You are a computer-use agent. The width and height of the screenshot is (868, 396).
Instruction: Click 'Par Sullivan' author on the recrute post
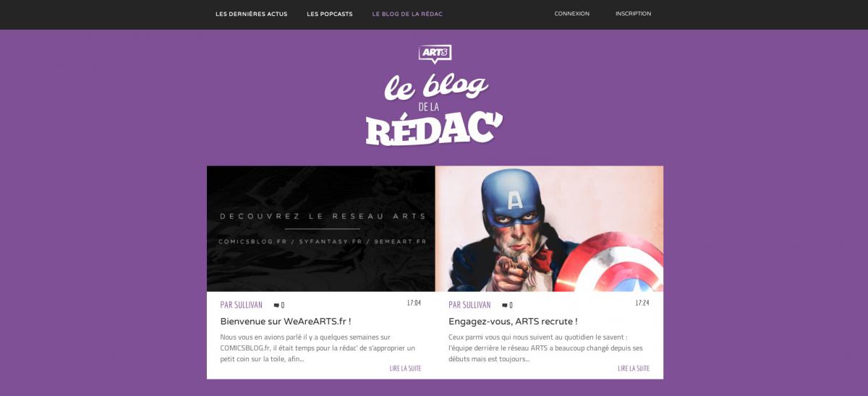coord(469,305)
